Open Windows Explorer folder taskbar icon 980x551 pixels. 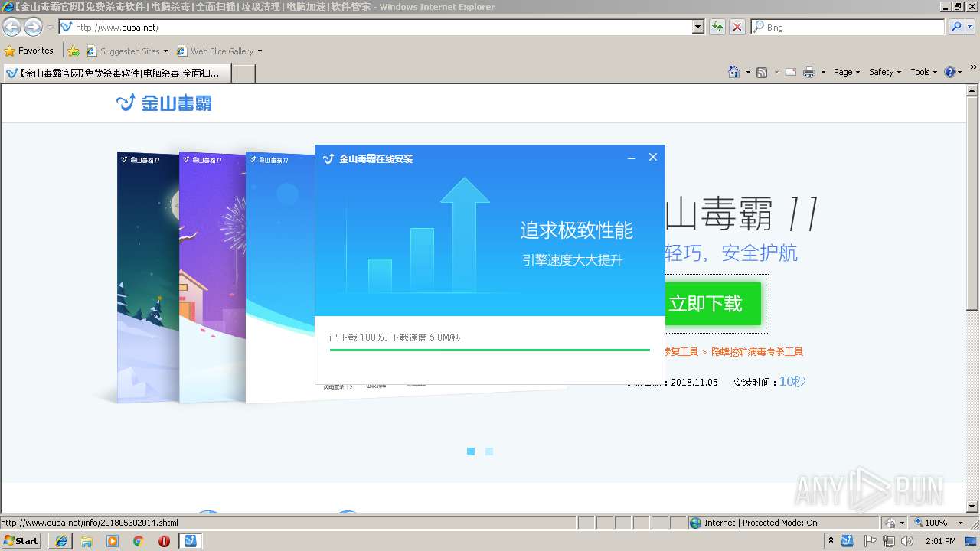(x=87, y=541)
